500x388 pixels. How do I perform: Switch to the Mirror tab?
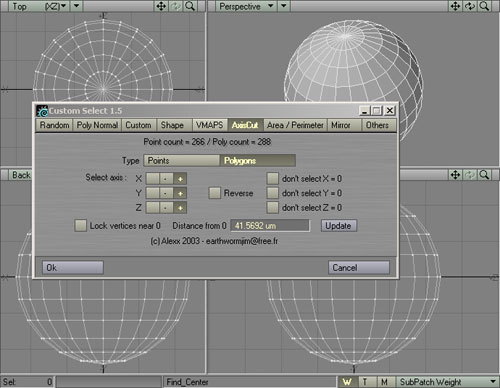(x=344, y=125)
